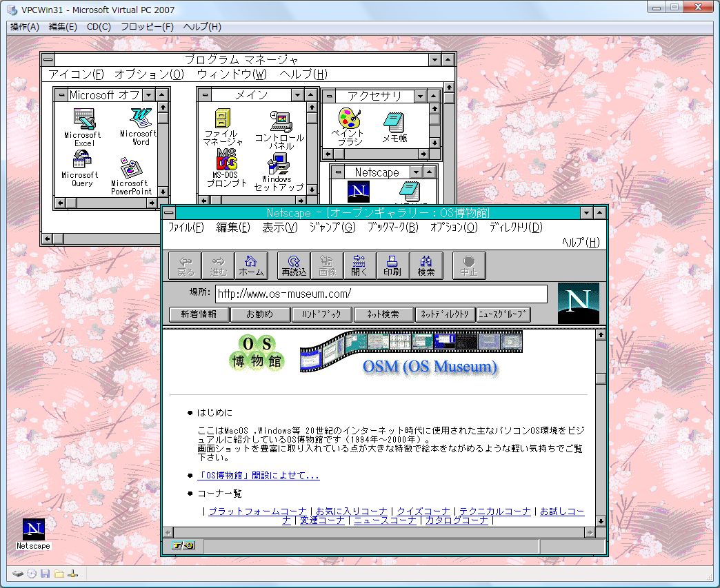This screenshot has width=720, height=588.
Task: Open Program Manager's アイコン(F) menu
Action: (x=77, y=74)
